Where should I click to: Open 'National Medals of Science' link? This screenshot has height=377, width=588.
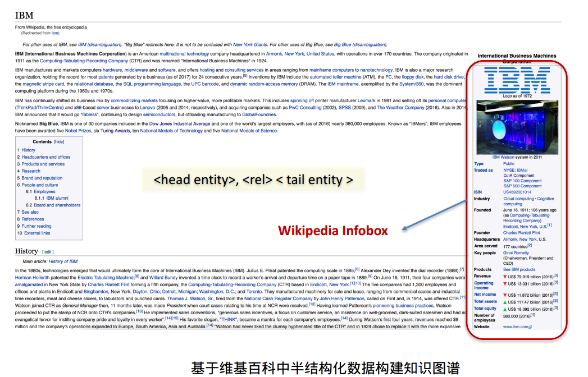click(249, 131)
